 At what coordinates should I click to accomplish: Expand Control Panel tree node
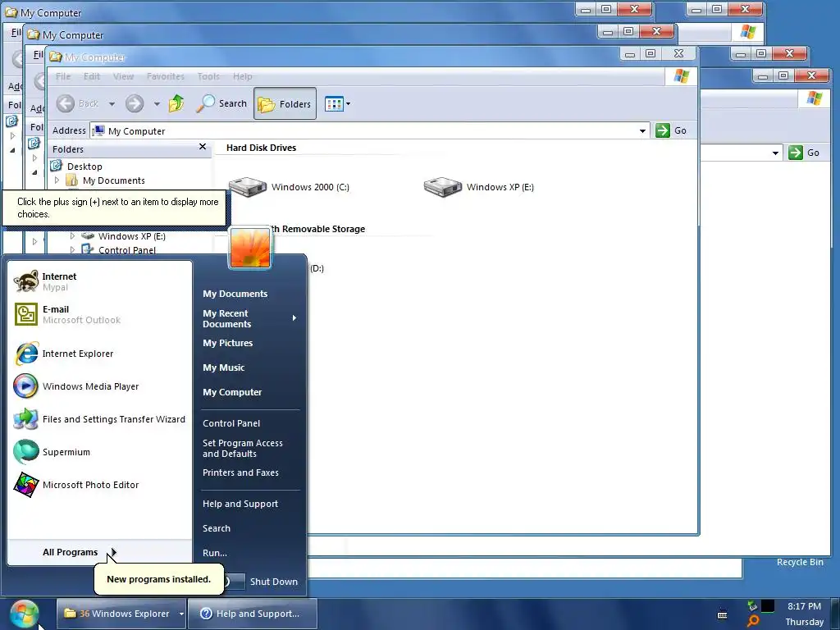coord(72,249)
